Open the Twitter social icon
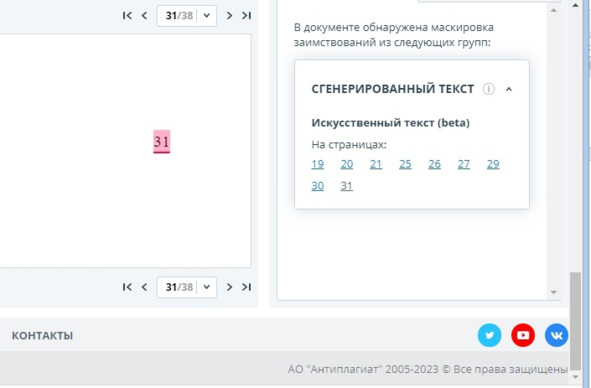 (489, 335)
